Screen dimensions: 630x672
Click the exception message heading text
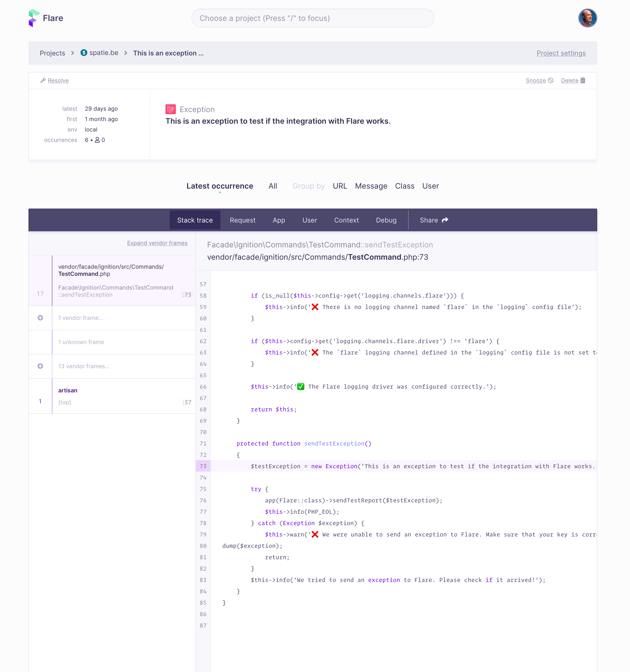pos(278,121)
